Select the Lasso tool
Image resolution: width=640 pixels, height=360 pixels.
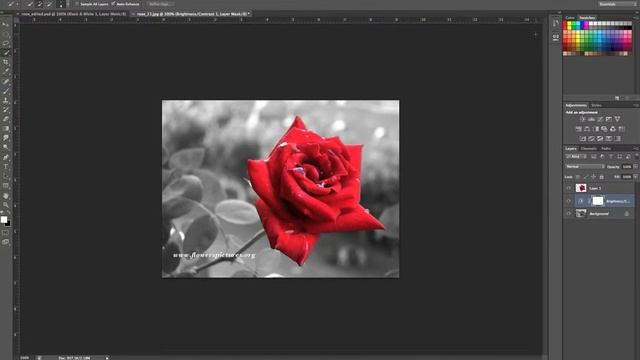6,43
